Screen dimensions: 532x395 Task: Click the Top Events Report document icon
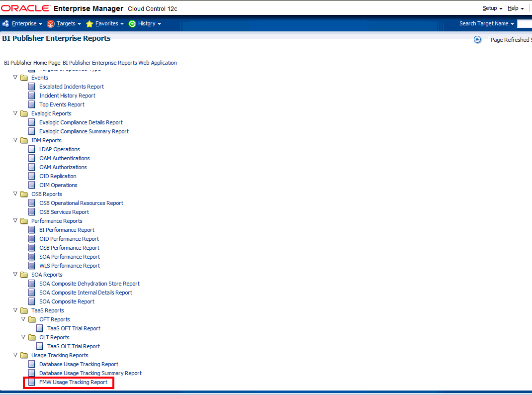click(31, 104)
